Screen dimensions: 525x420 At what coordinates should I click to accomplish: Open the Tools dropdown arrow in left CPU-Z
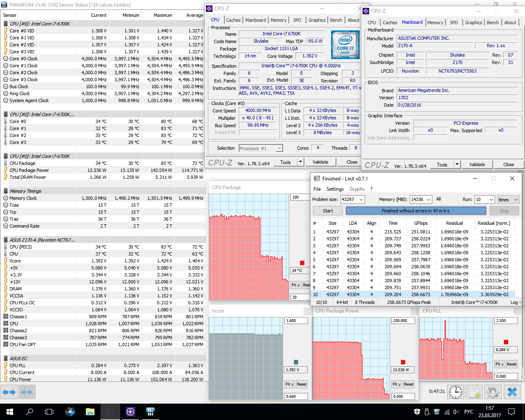[x=300, y=162]
